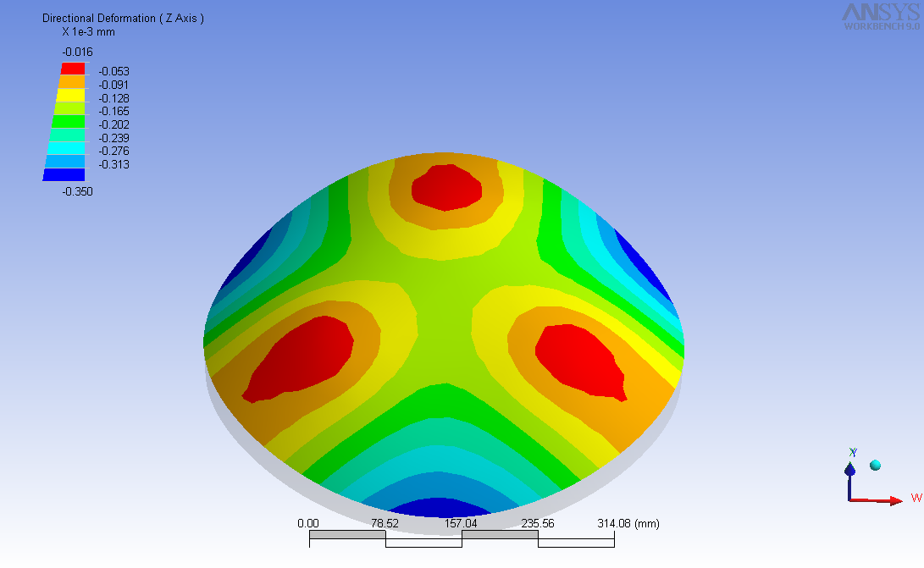Click the legend value -0.239
Image resolution: width=924 pixels, height=568 pixels.
113,138
